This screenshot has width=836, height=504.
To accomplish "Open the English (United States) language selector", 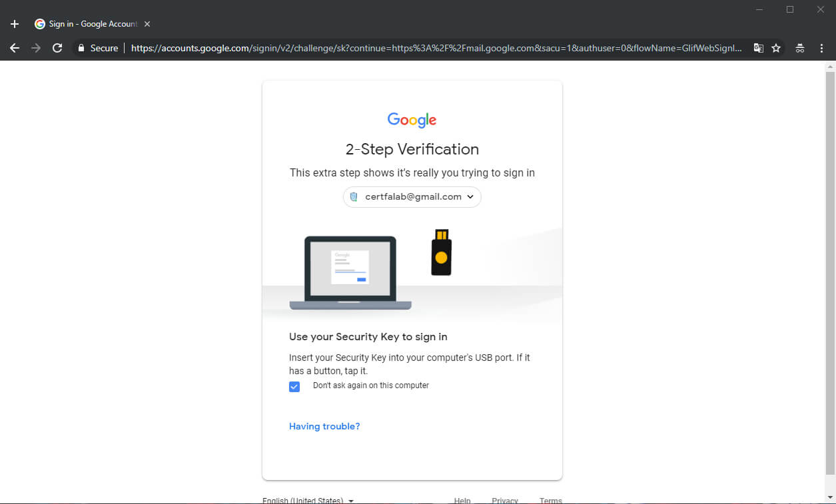I will [x=308, y=500].
